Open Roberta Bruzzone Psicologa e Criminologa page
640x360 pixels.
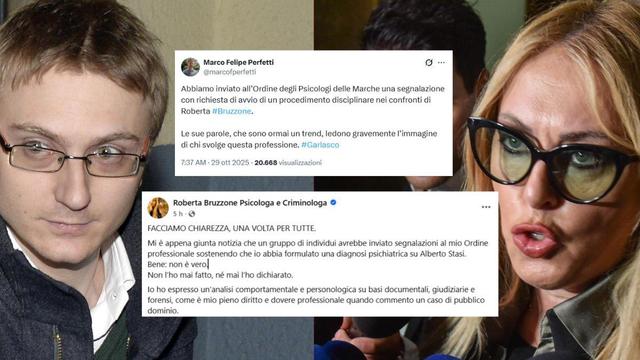[250, 203]
